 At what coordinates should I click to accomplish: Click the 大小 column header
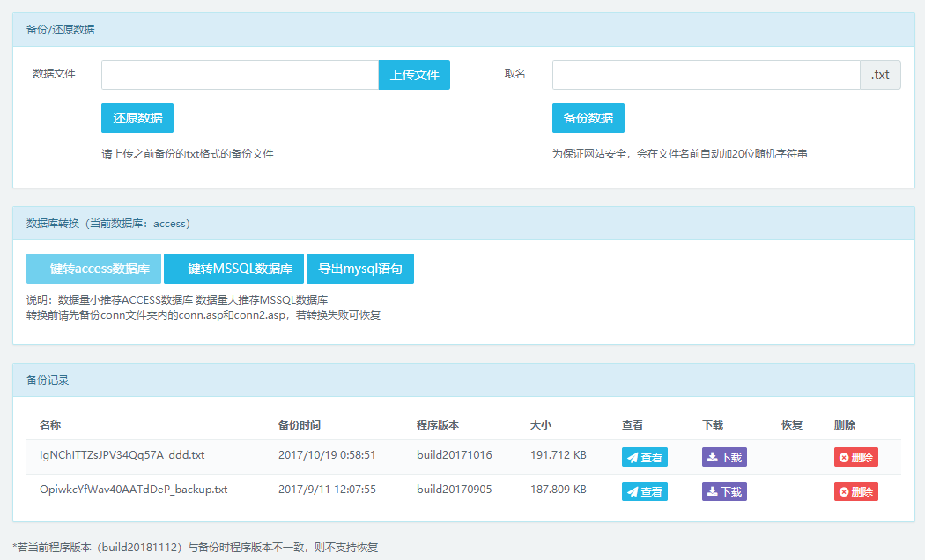[541, 424]
